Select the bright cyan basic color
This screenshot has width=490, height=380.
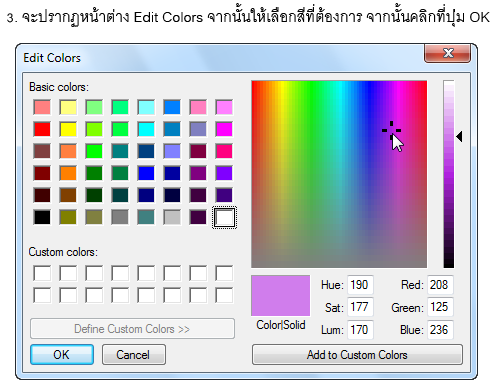(146, 129)
